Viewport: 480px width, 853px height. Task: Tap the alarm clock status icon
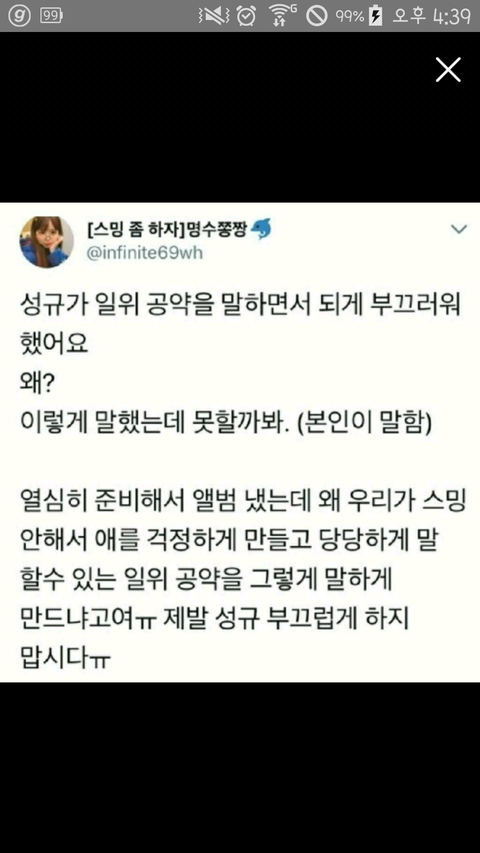click(x=246, y=16)
